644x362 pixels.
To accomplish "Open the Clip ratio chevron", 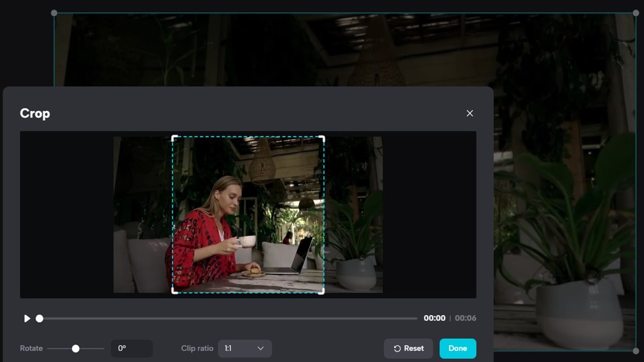I will pos(261,348).
